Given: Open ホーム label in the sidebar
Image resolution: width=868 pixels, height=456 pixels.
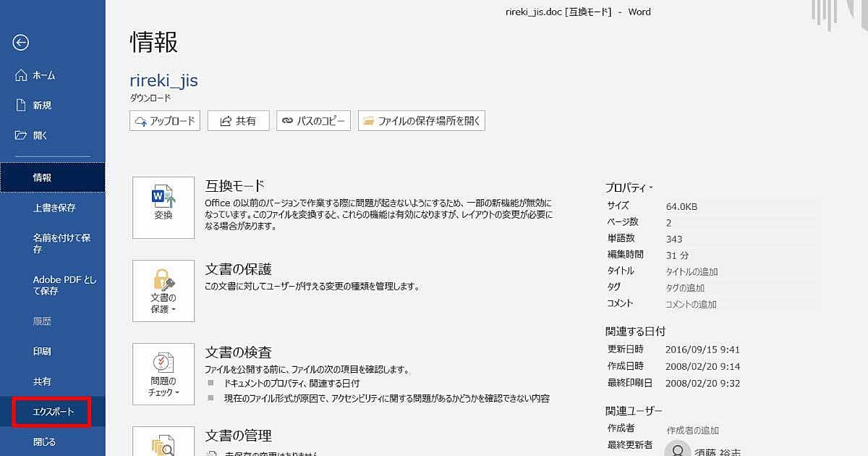Looking at the screenshot, I should pos(44,75).
